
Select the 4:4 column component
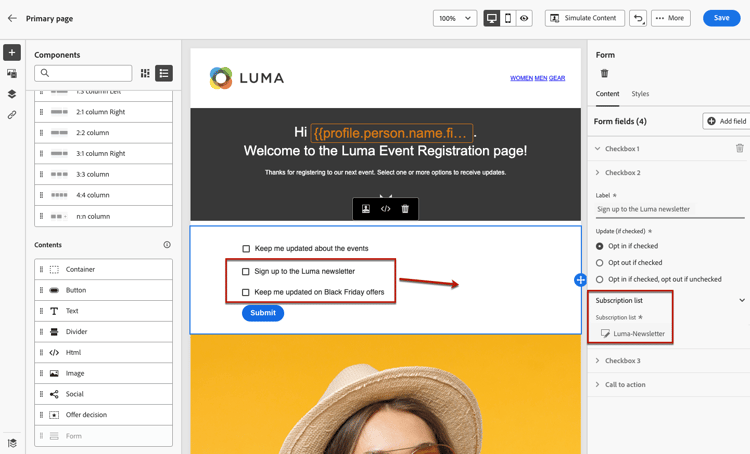pos(103,195)
